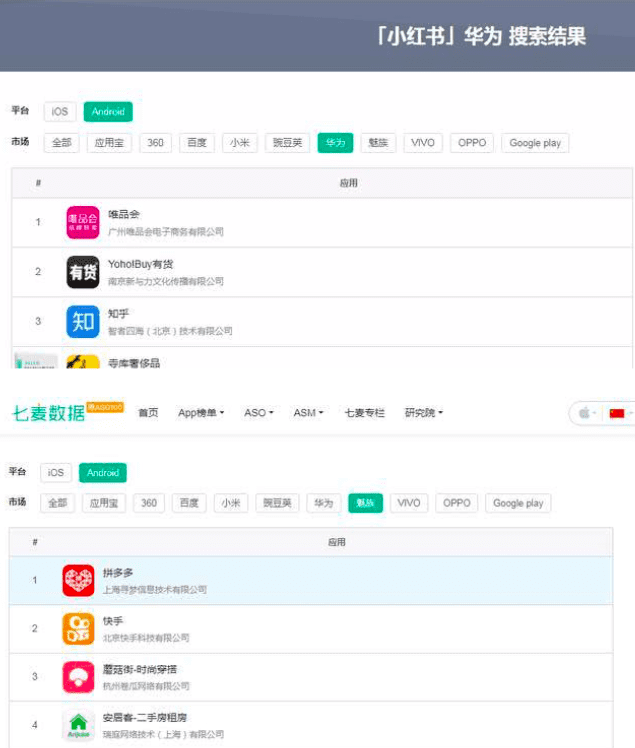635x748 pixels.
Task: Click the 应用 column header in top table
Action: pyautogui.click(x=349, y=183)
